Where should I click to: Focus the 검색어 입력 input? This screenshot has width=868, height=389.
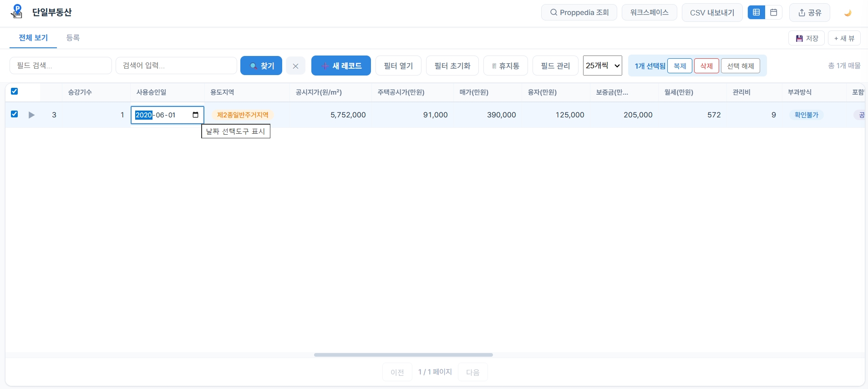[x=176, y=66]
